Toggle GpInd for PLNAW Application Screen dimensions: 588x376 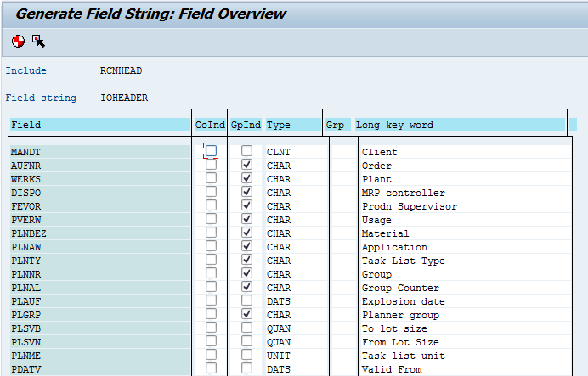pos(246,246)
